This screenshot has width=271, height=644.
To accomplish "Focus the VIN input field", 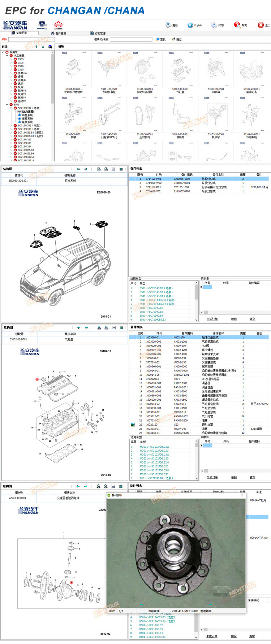I will pos(31,39).
